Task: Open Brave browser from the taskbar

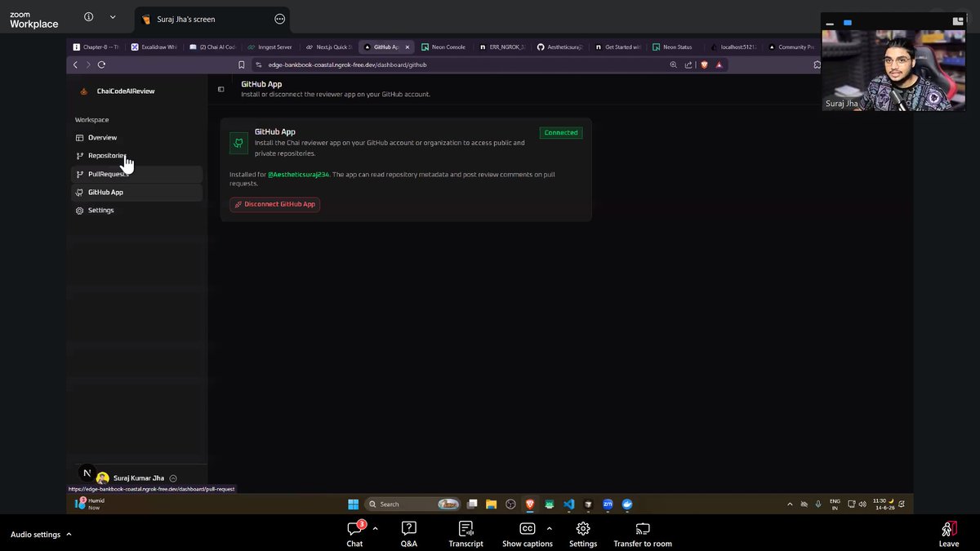Action: (529, 504)
